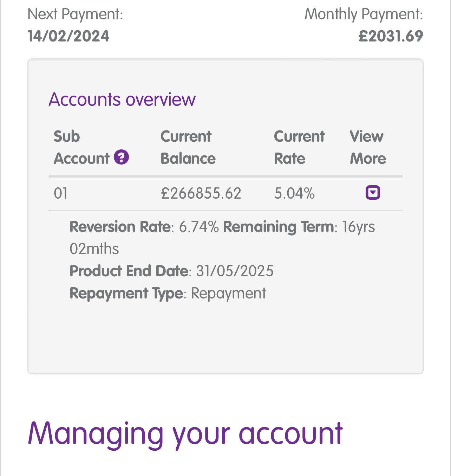Click the Monthly Payment label
Screen dimensions: 451x476
click(364, 14)
